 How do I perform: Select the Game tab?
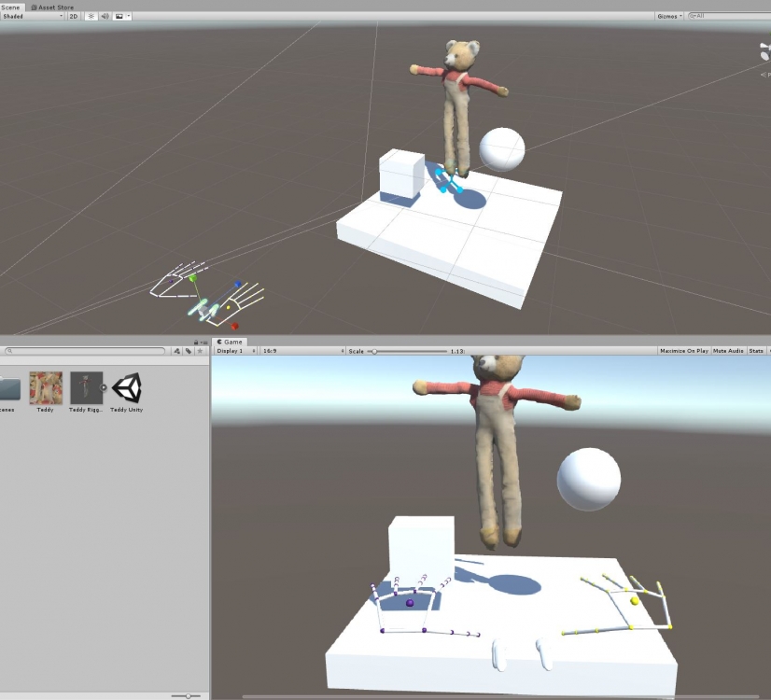click(x=230, y=342)
